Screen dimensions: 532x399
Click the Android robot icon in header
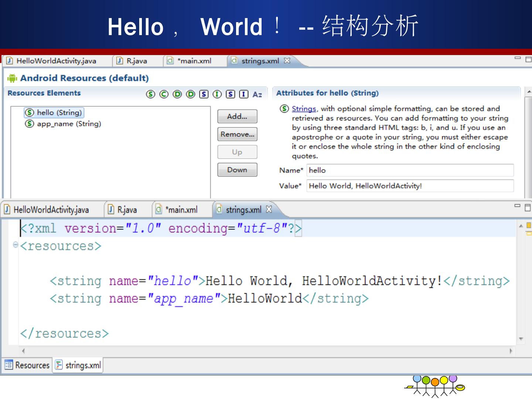(12, 78)
